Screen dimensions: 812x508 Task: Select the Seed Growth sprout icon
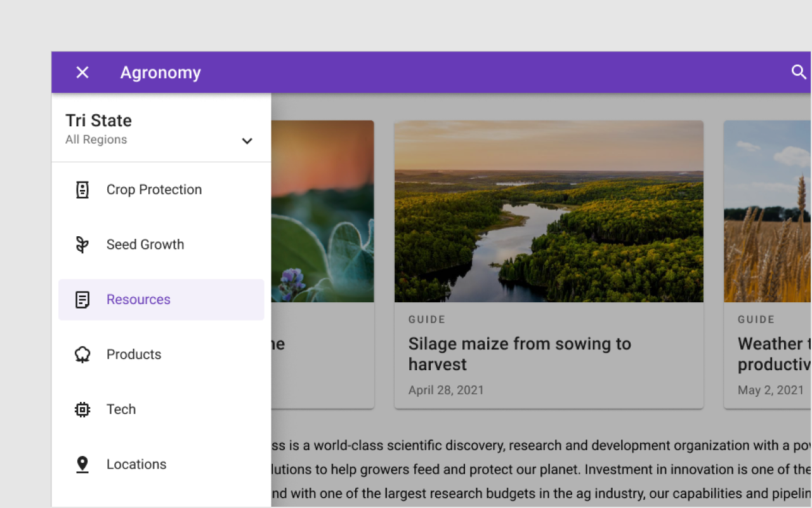click(82, 244)
